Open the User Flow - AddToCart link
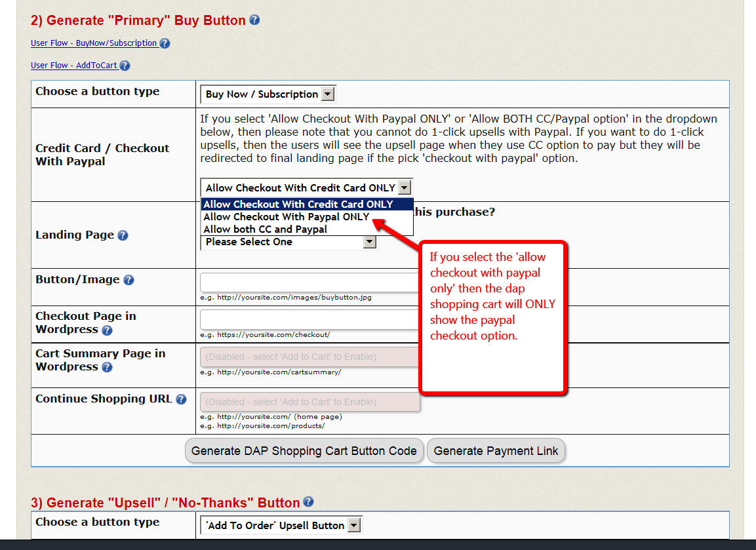The image size is (756, 550). tap(73, 66)
